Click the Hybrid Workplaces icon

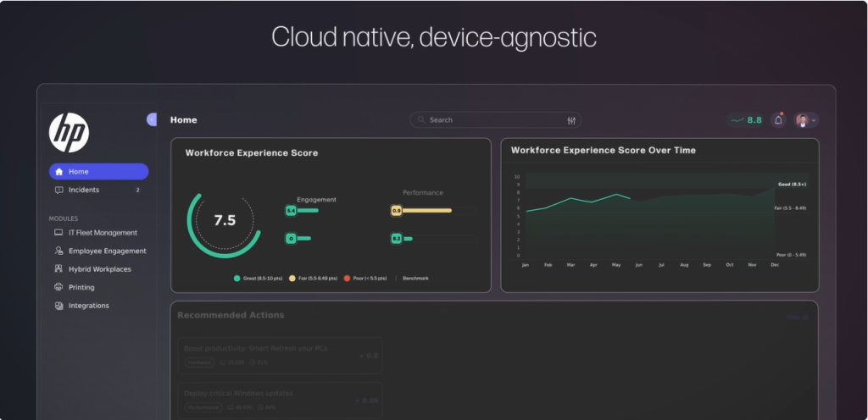[x=58, y=269]
